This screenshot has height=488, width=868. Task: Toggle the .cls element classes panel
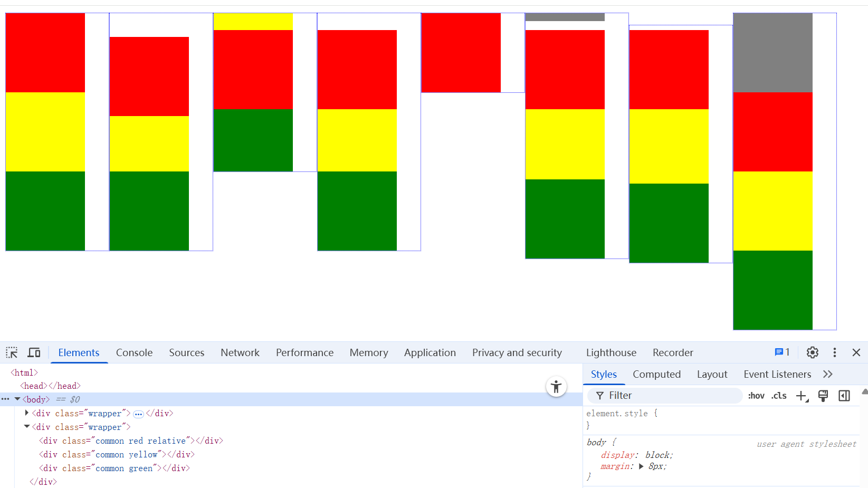pos(779,396)
